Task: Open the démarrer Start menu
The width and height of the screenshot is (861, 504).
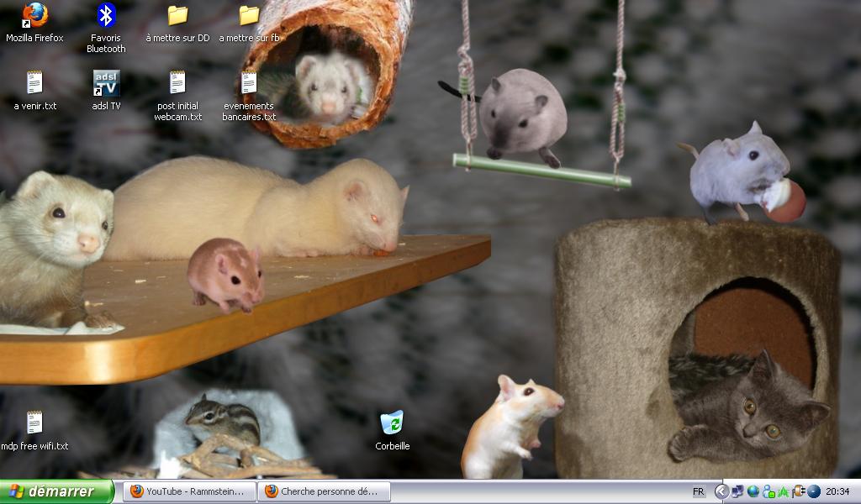Action: click(57, 491)
